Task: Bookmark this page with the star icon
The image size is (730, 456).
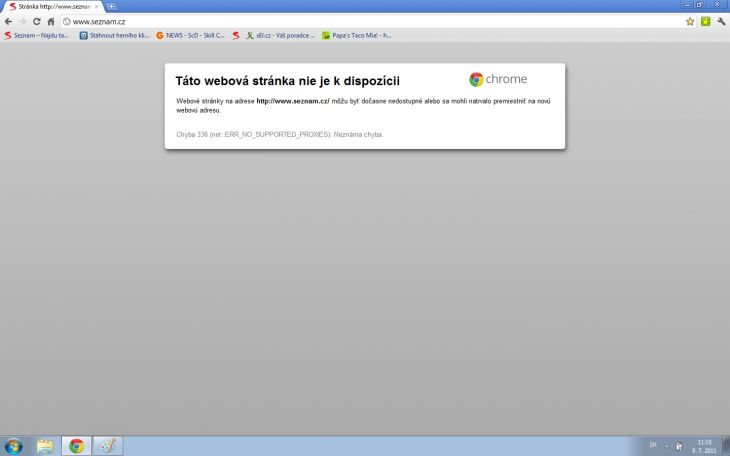Action: [x=690, y=21]
